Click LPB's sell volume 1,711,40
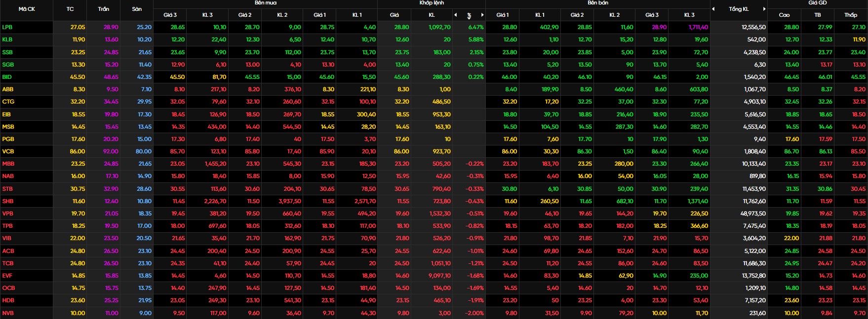The height and width of the screenshot is (319, 868). click(698, 27)
